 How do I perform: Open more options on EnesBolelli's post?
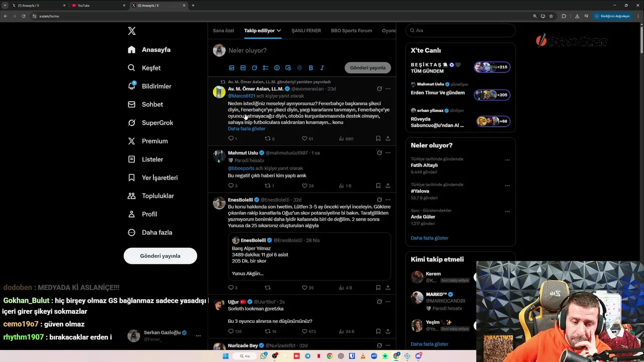tap(388, 200)
